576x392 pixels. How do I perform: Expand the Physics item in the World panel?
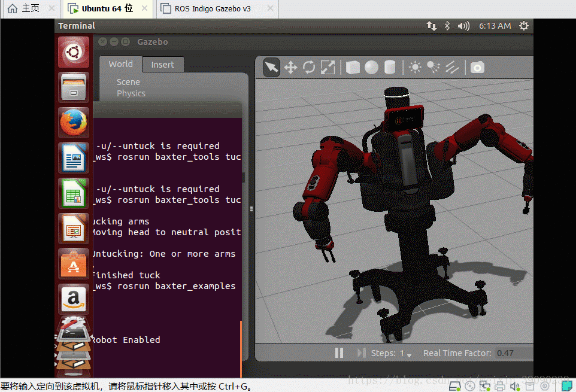[131, 93]
